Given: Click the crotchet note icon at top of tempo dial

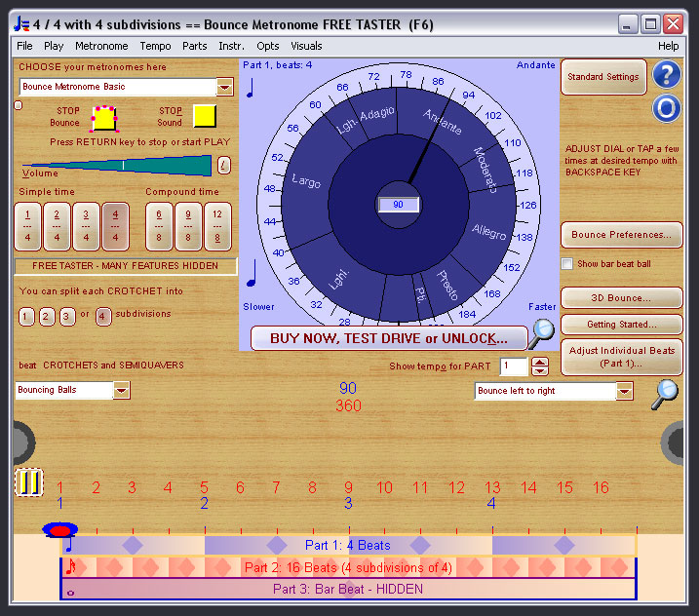Looking at the screenshot, I should coord(251,88).
